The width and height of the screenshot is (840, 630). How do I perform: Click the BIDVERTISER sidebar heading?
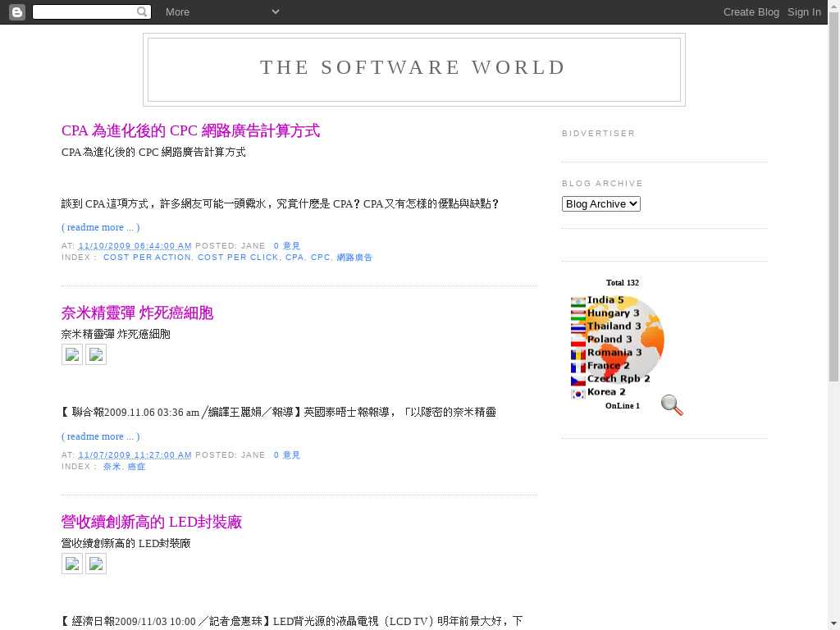pyautogui.click(x=598, y=134)
